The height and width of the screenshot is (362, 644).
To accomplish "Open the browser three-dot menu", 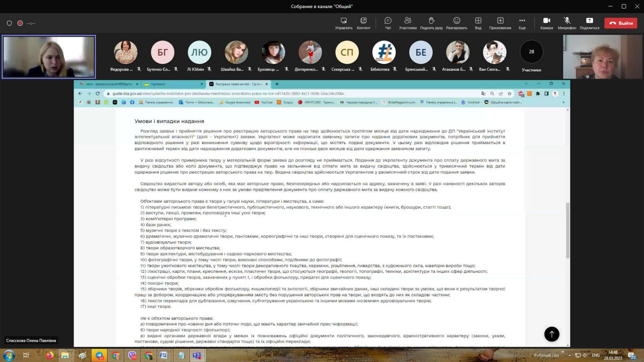I will pyautogui.click(x=563, y=94).
